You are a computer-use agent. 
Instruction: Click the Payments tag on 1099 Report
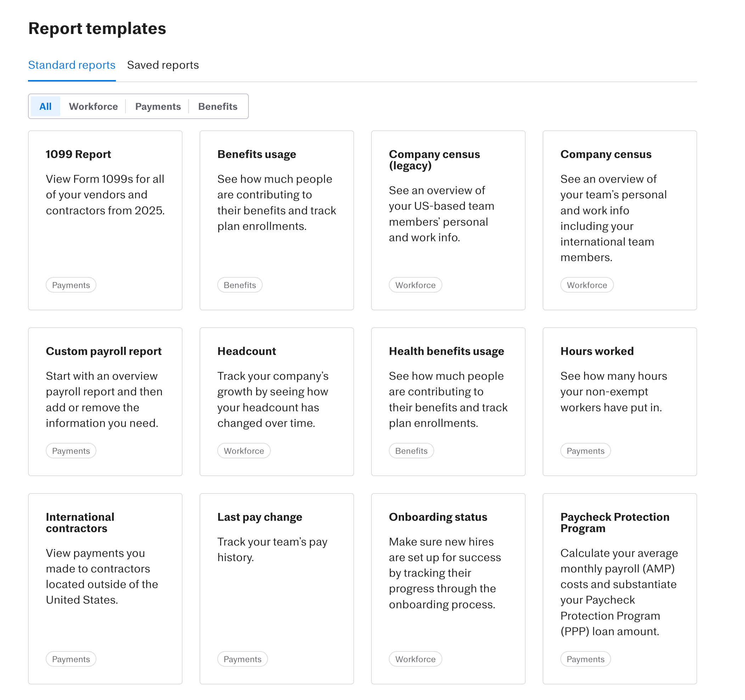tap(71, 285)
